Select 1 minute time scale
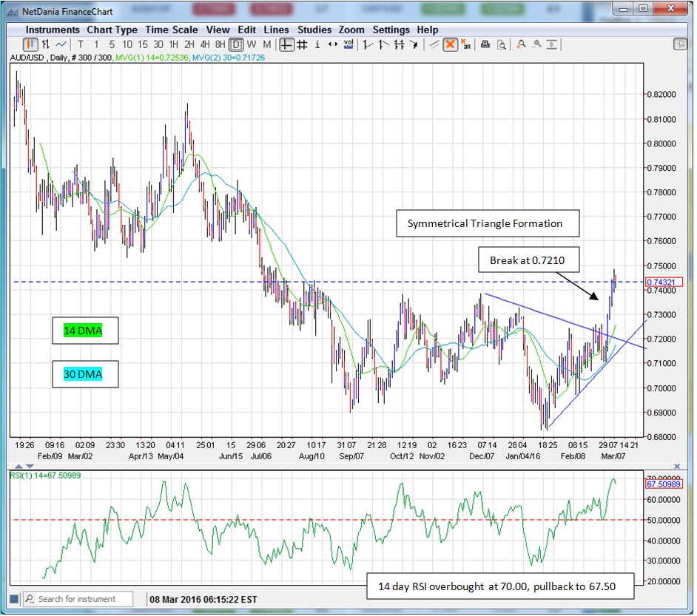Image resolution: width=697 pixels, height=616 pixels. (96, 44)
